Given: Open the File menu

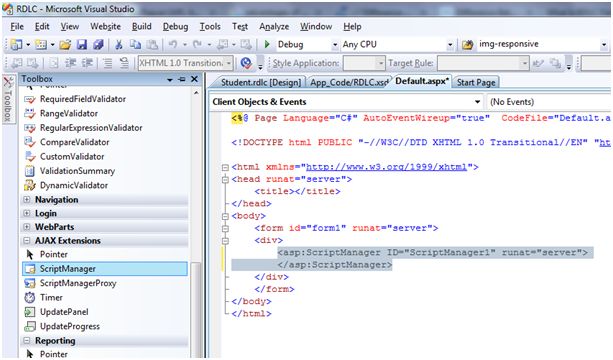Looking at the screenshot, I should coord(17,27).
